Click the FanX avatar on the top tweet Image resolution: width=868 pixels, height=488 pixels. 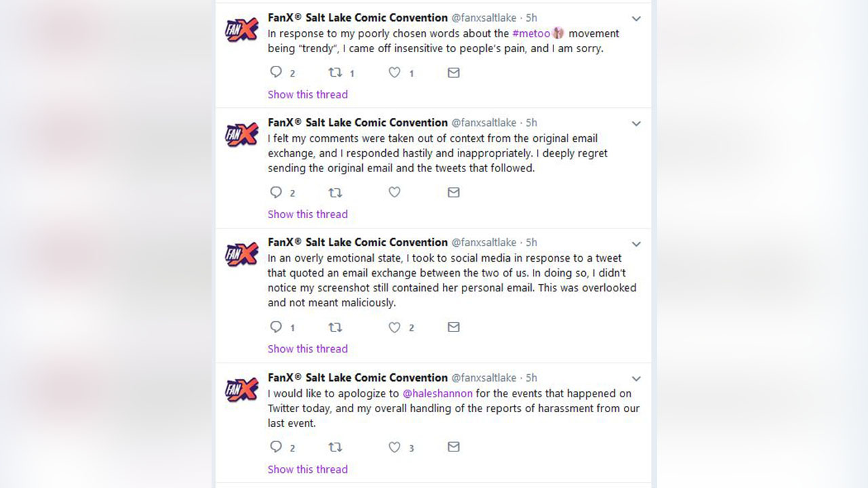[x=242, y=30]
